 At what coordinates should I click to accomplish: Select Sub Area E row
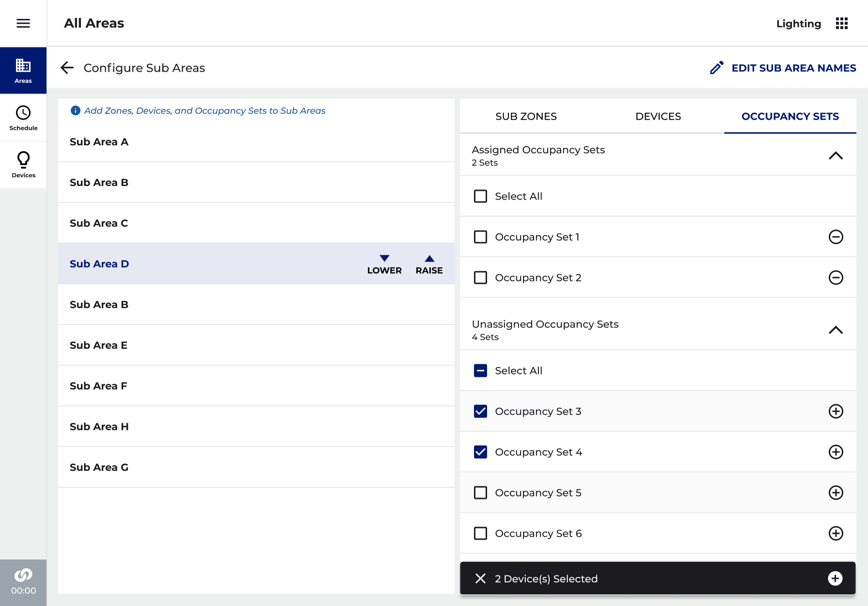[x=256, y=345]
